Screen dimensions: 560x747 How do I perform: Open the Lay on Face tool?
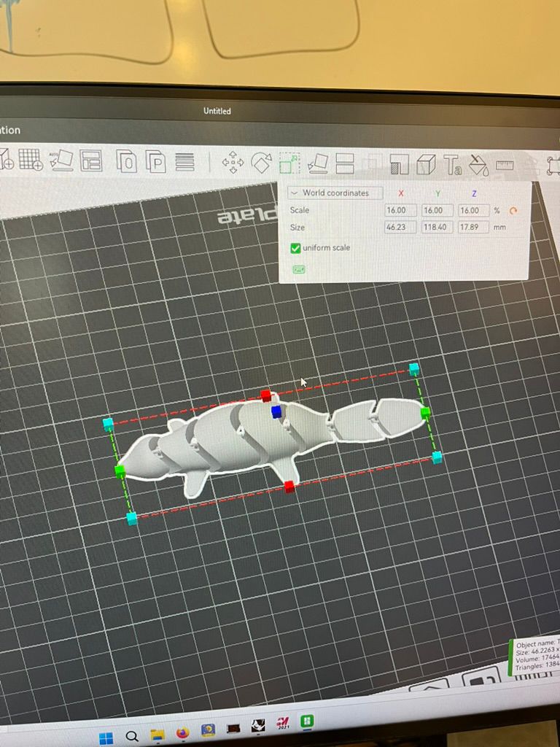tap(318, 163)
